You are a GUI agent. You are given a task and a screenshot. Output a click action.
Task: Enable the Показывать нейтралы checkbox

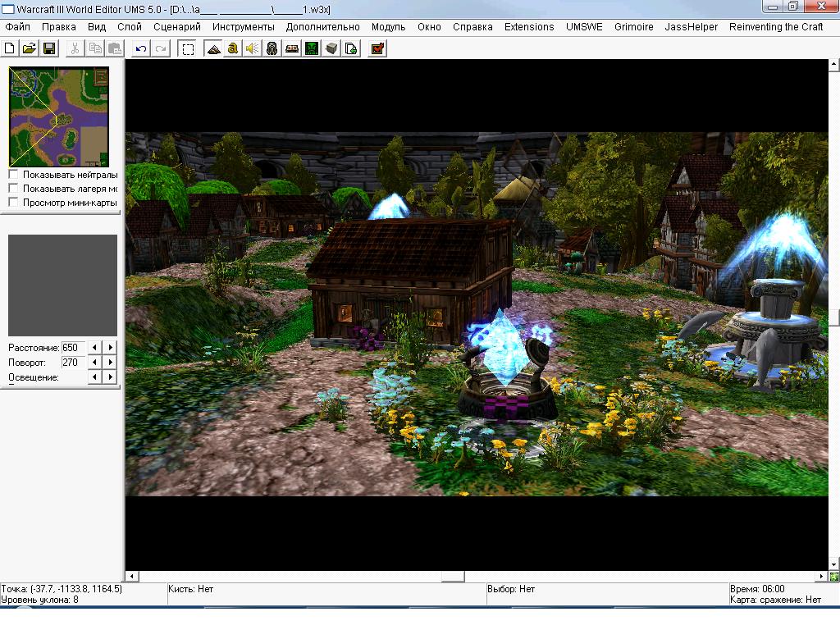(13, 174)
